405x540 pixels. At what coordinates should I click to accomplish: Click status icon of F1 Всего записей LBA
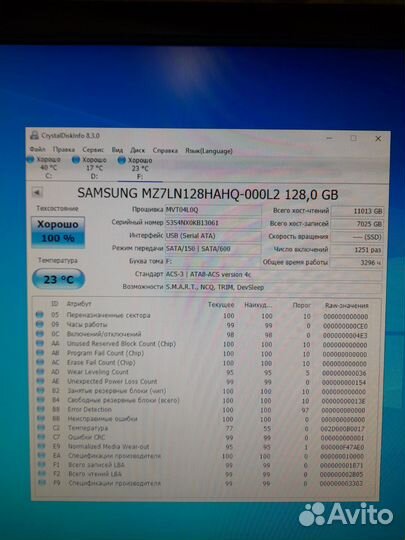[42, 464]
